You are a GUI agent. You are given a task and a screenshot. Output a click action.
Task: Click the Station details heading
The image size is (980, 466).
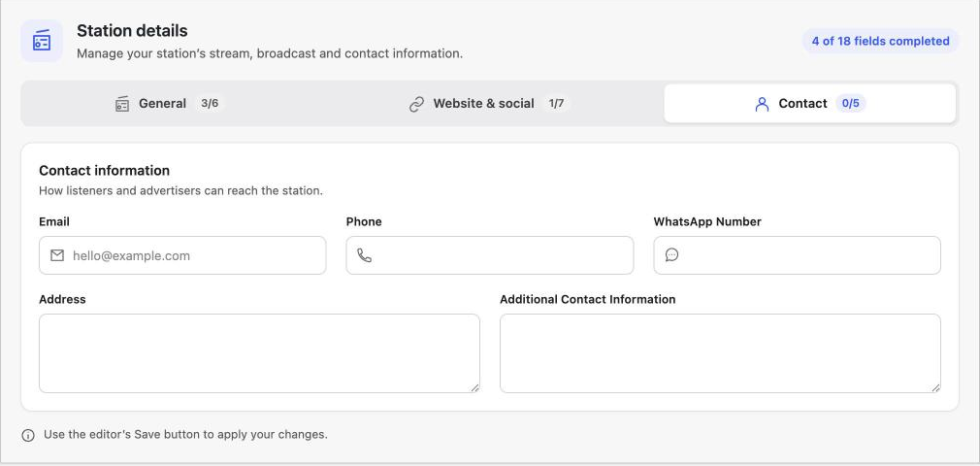click(132, 31)
